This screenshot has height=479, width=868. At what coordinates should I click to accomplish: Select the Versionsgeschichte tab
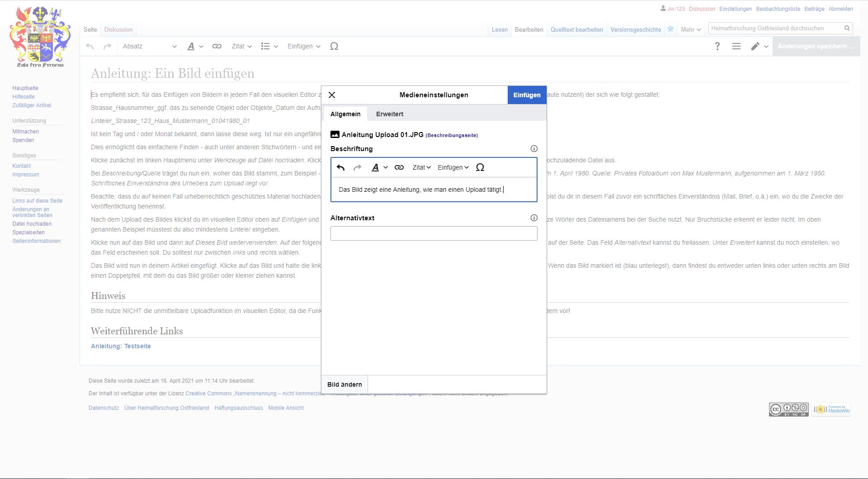[636, 29]
